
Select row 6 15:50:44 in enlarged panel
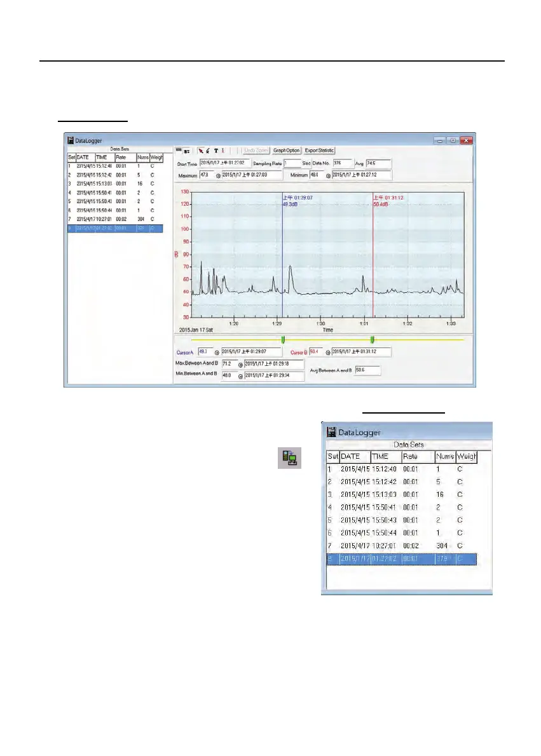coord(402,533)
